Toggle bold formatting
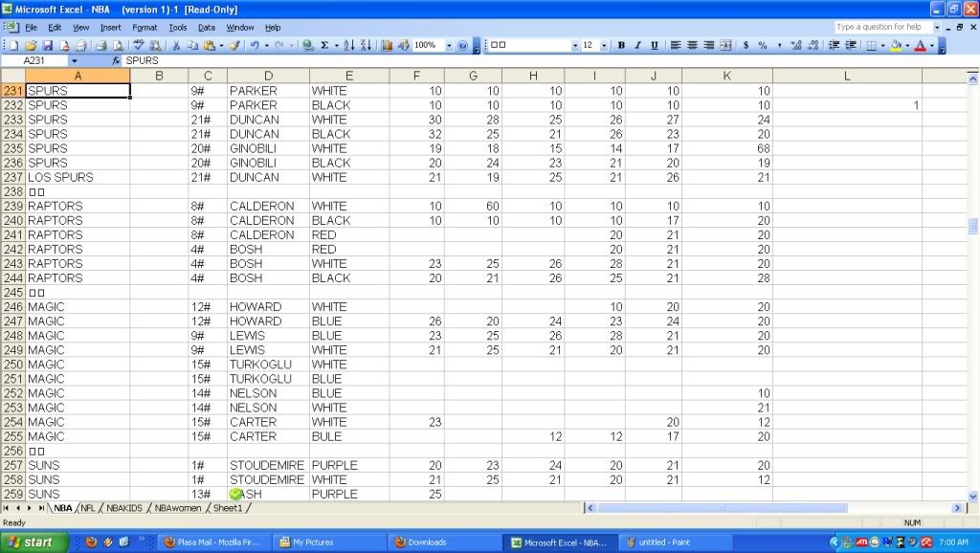Image resolution: width=980 pixels, height=553 pixels. click(x=621, y=45)
